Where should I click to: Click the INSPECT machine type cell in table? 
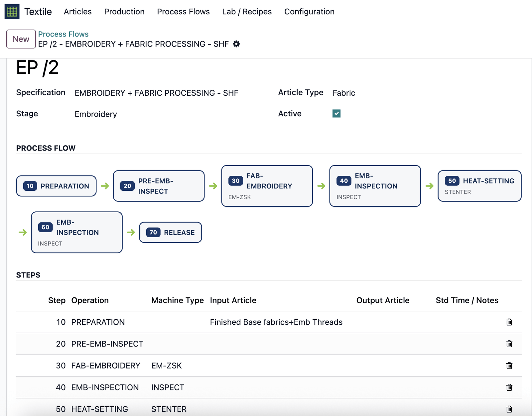tap(168, 387)
